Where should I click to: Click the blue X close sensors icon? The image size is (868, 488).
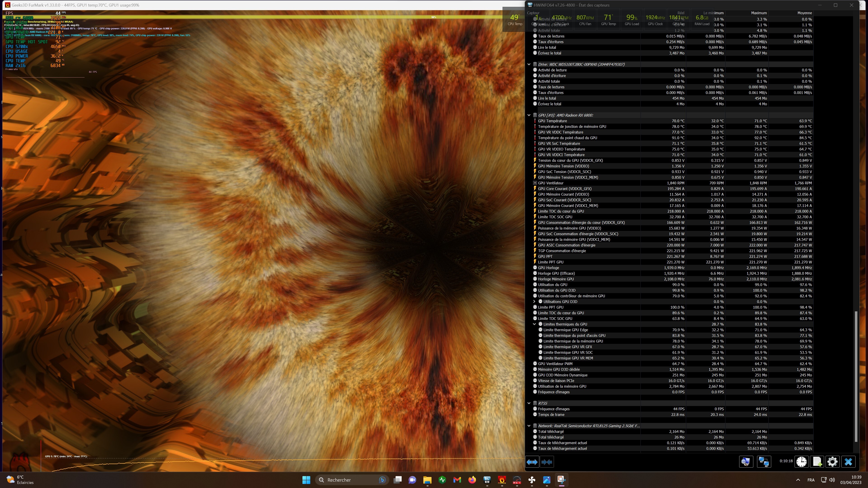848,461
